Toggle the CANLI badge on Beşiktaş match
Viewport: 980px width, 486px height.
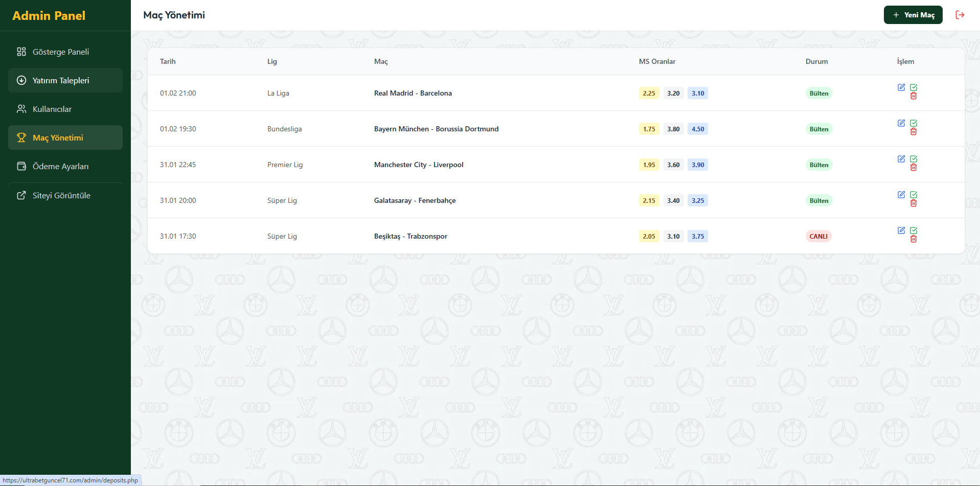[x=818, y=236]
